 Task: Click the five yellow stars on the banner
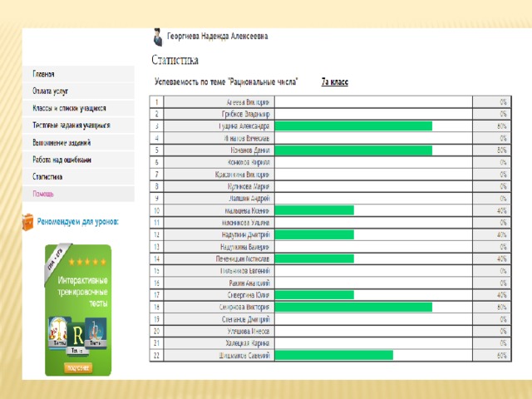[x=87, y=262]
